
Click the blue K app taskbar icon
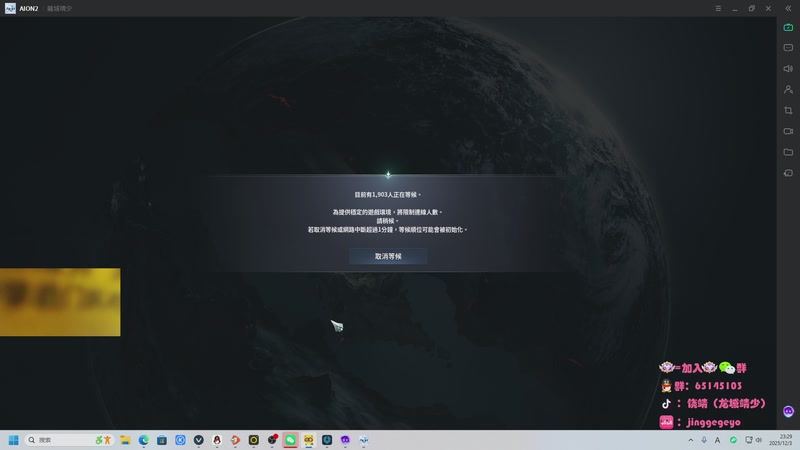(181, 440)
